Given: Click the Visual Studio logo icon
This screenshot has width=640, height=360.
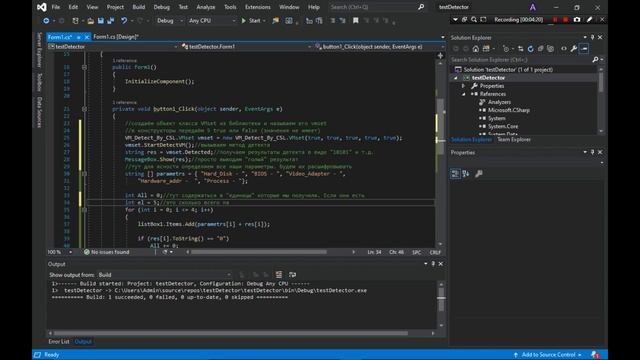Looking at the screenshot, I should click(x=41, y=7).
